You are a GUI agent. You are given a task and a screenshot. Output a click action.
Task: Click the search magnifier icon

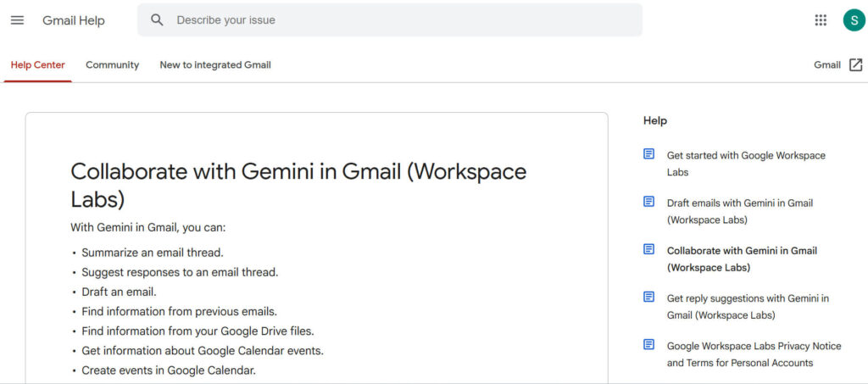[x=157, y=19]
